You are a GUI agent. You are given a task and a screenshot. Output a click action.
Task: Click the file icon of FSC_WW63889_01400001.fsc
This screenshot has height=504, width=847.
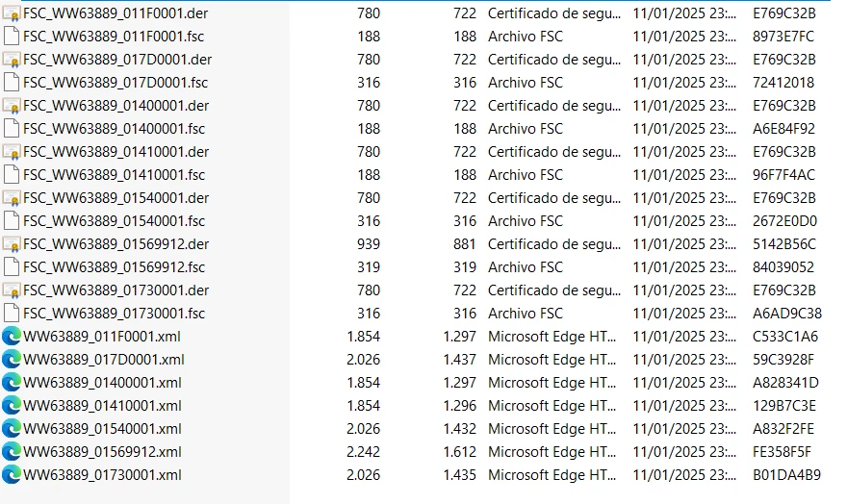pos(12,129)
